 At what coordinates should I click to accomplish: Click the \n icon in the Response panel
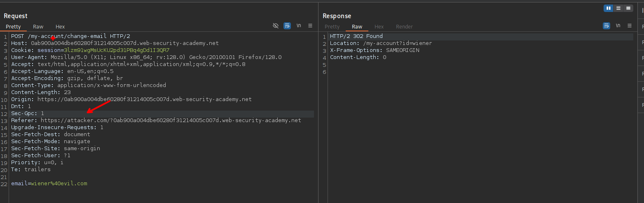[x=618, y=26]
